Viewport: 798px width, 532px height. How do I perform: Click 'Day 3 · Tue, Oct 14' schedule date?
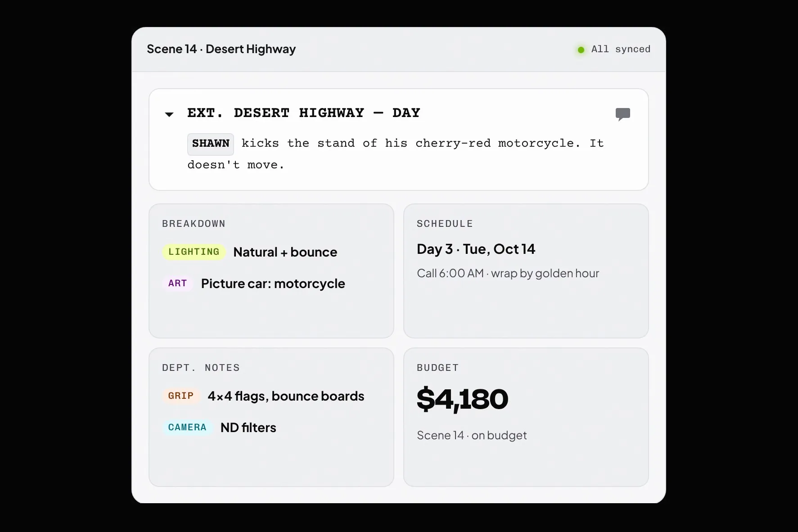pos(476,249)
